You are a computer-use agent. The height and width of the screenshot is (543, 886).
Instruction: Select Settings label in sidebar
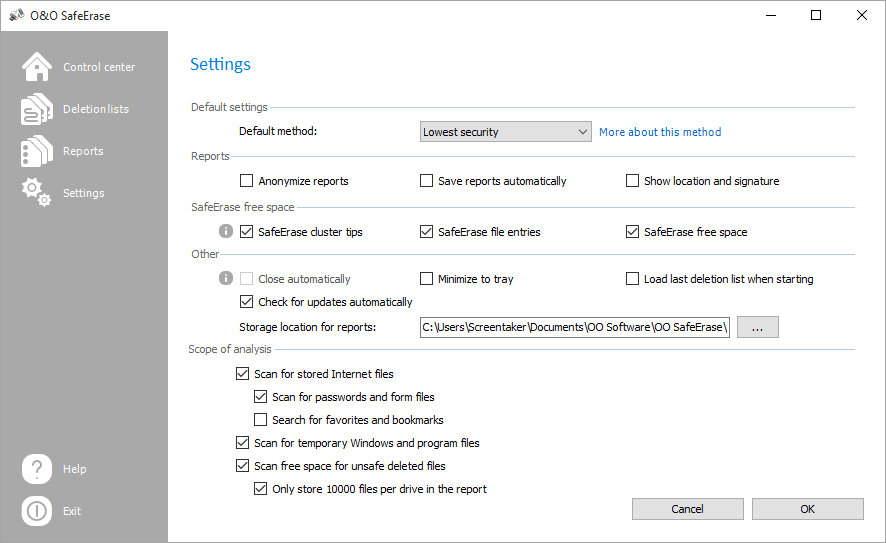coord(84,193)
